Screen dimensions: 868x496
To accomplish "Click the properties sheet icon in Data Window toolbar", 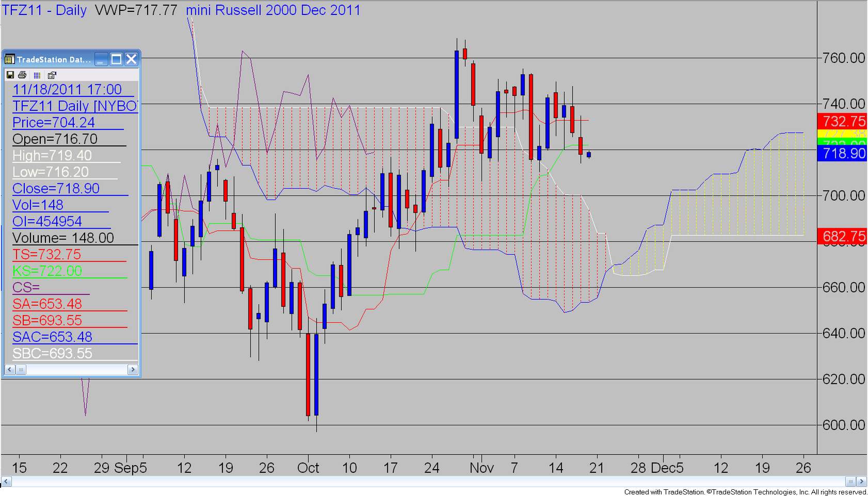I will coord(52,75).
